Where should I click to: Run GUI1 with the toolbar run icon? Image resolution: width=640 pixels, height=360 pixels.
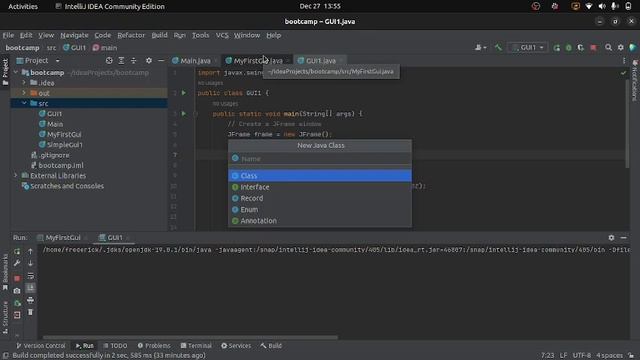[556, 48]
